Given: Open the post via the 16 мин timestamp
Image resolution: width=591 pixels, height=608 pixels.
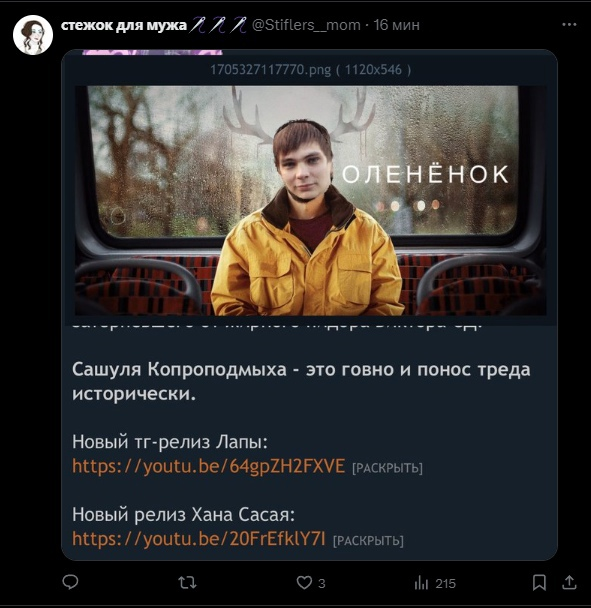Looking at the screenshot, I should coord(396,25).
